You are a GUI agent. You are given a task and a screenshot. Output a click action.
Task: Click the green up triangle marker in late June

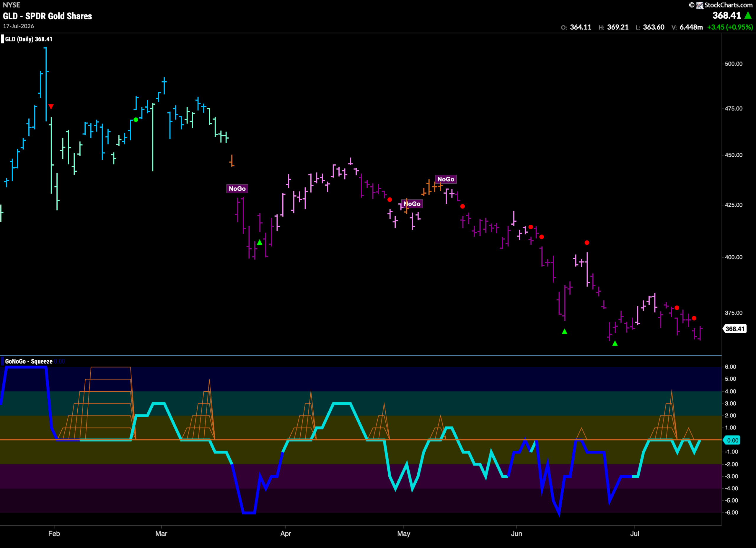point(615,343)
